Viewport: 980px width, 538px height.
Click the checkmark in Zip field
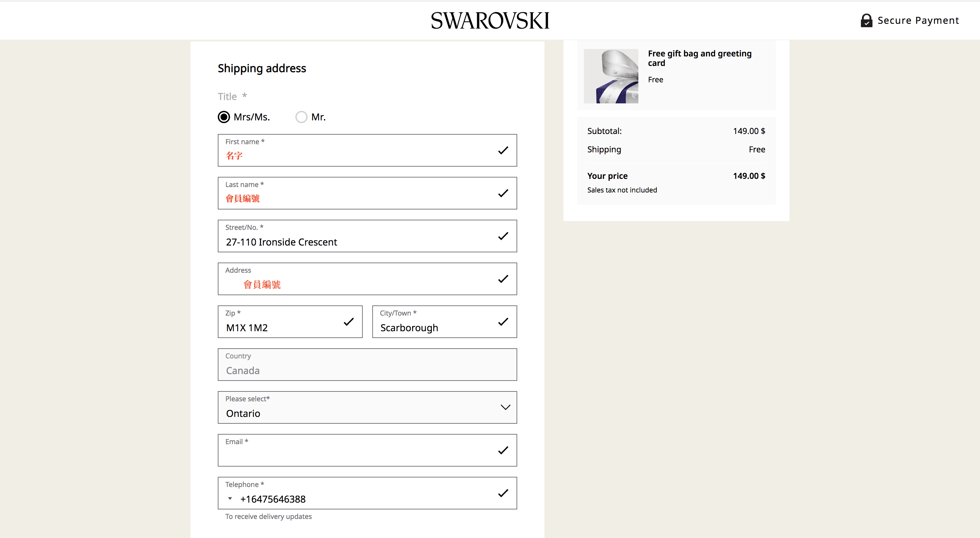348,322
